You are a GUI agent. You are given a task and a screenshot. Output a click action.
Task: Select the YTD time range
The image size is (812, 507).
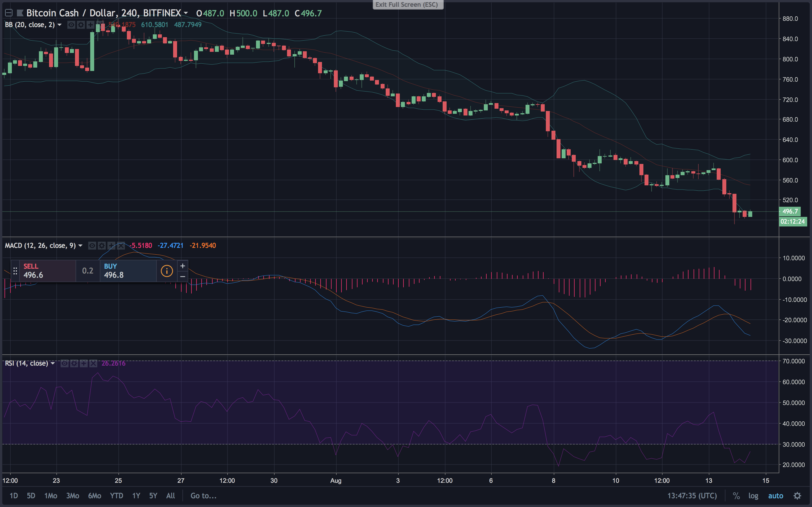[x=116, y=496]
